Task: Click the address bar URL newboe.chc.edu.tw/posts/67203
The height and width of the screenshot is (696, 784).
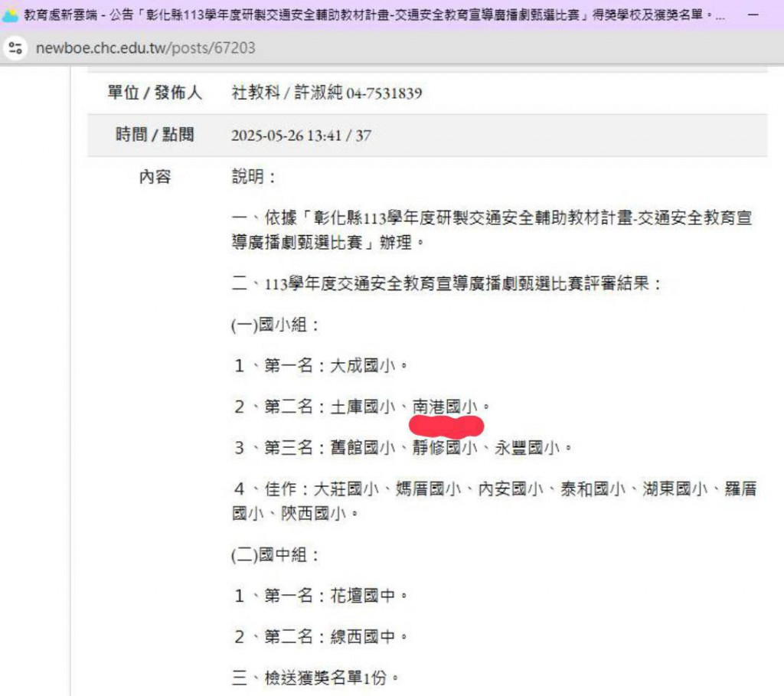Action: point(145,48)
